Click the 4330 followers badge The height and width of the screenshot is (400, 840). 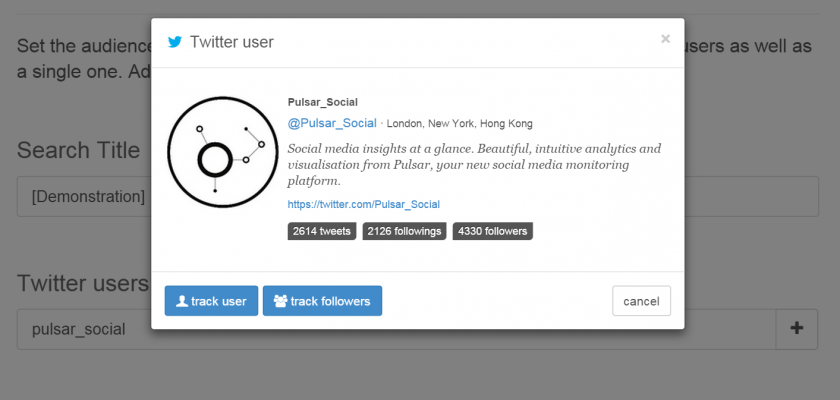point(491,231)
